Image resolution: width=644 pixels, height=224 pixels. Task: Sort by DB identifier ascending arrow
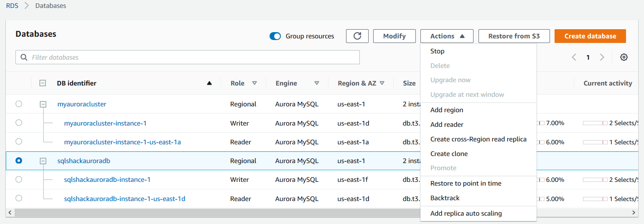(209, 83)
